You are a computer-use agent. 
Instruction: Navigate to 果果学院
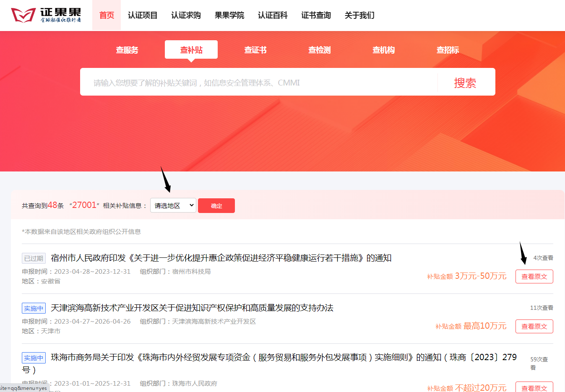[229, 16]
